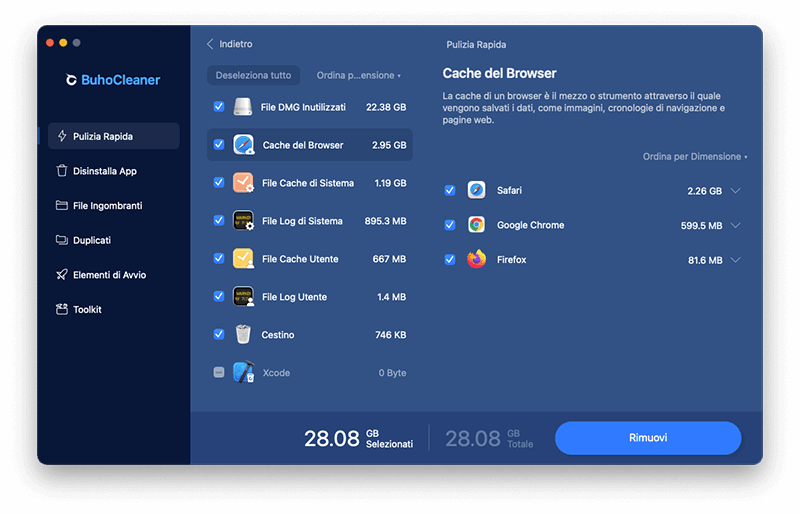Select the File Log di Sistema label
The image size is (800, 514).
pos(302,221)
